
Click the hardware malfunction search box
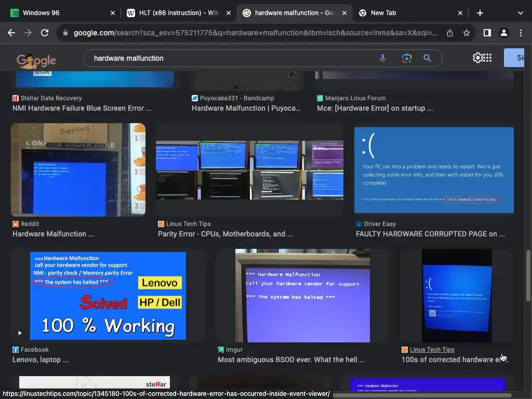pyautogui.click(x=231, y=58)
